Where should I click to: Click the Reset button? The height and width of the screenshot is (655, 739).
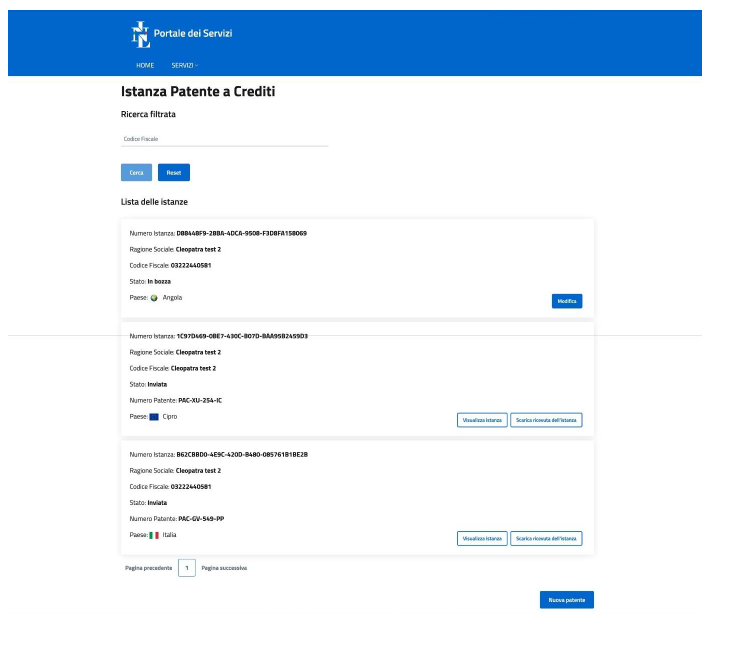pyautogui.click(x=174, y=172)
